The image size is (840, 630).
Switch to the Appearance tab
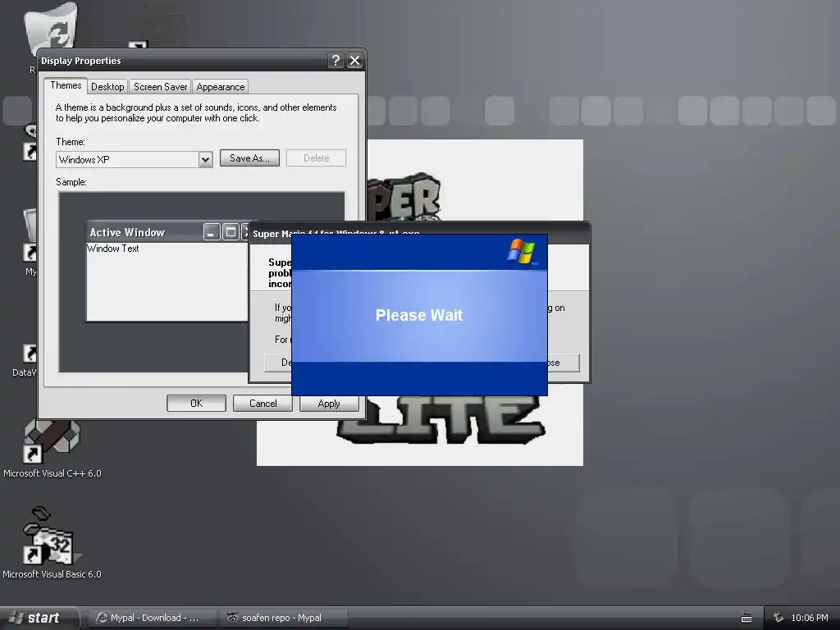pyautogui.click(x=220, y=87)
